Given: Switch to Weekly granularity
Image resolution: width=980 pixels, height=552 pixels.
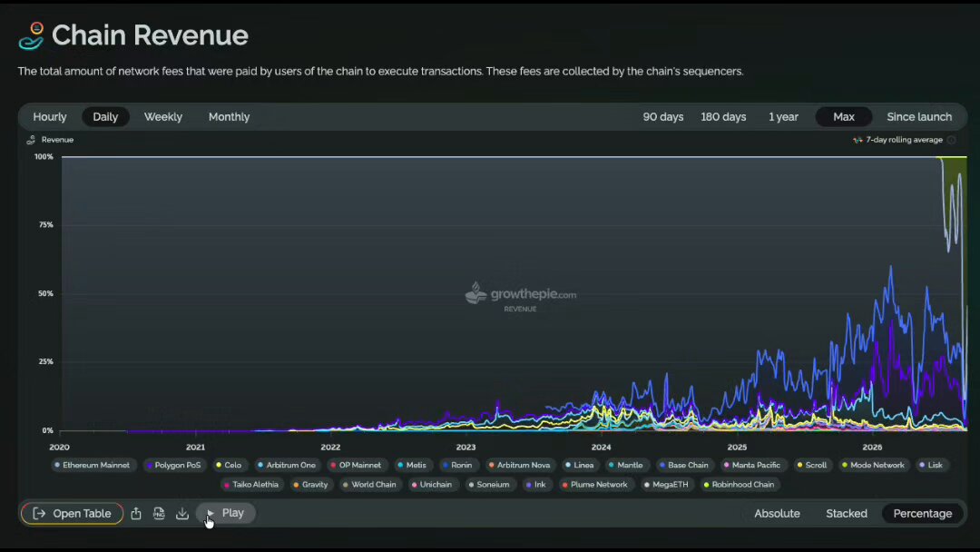Looking at the screenshot, I should (x=163, y=117).
